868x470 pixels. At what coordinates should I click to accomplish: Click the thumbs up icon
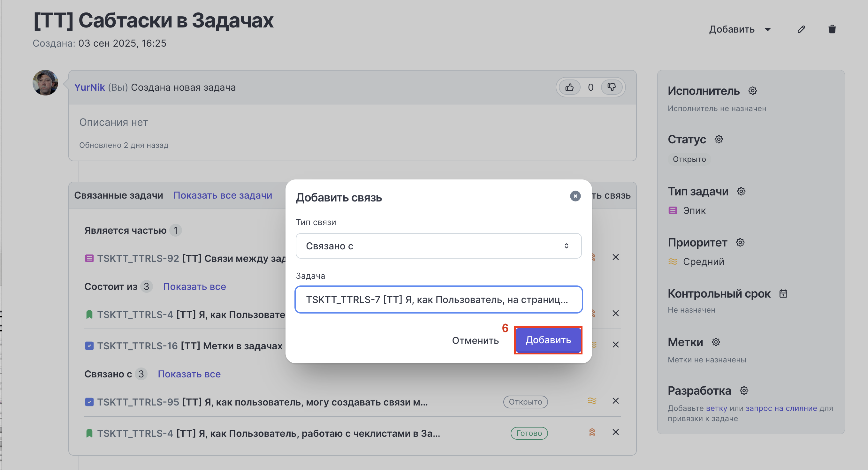(x=569, y=87)
